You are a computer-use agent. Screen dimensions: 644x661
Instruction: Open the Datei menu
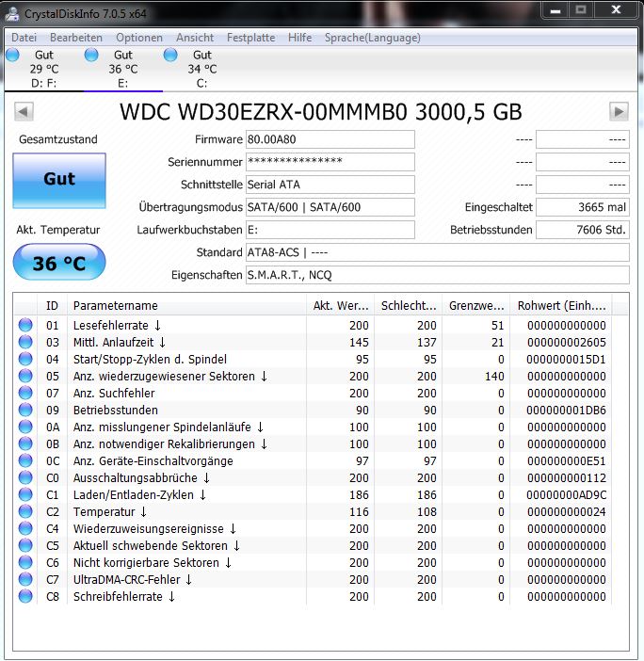click(x=24, y=38)
